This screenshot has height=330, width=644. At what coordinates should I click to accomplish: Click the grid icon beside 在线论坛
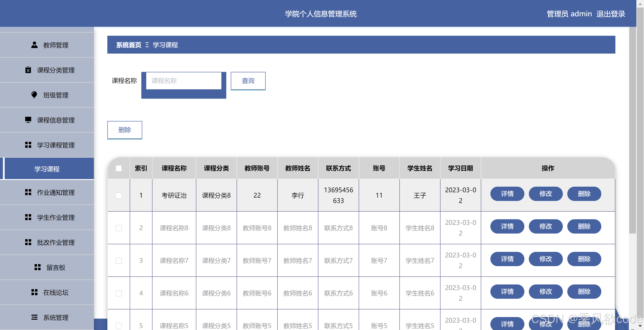(x=34, y=292)
